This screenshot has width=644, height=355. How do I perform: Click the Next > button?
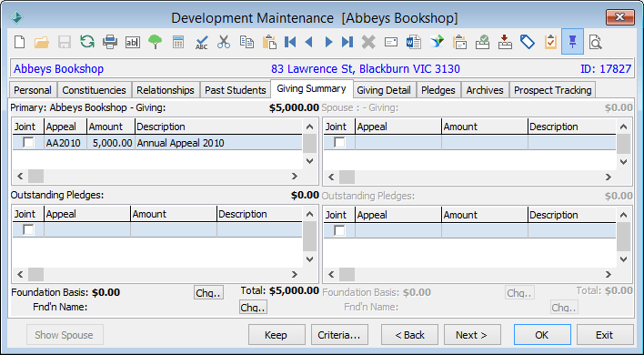coord(472,335)
